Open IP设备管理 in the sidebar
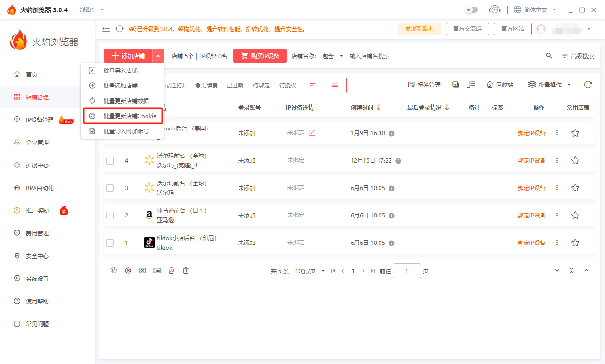The image size is (605, 364). (40, 120)
